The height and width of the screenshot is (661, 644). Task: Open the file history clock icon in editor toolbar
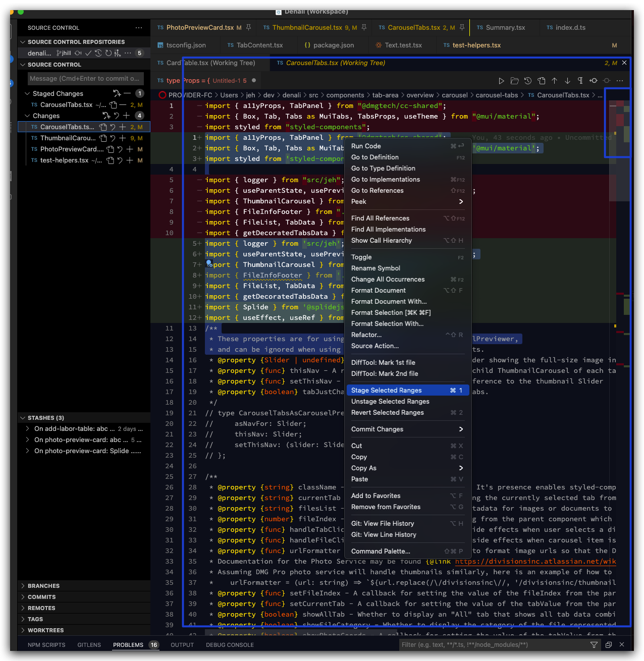tap(528, 81)
